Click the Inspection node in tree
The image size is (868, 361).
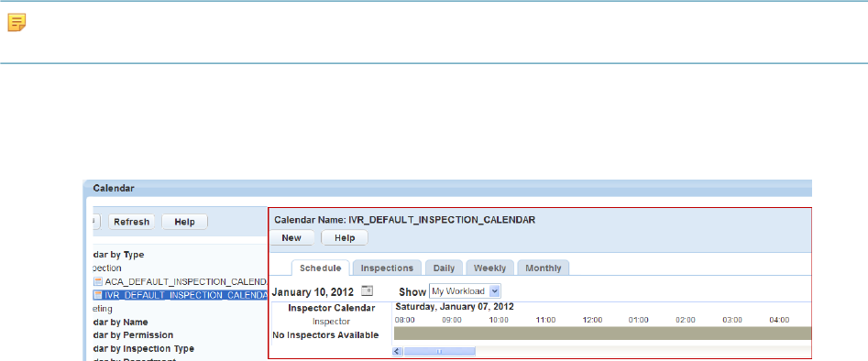click(x=107, y=268)
